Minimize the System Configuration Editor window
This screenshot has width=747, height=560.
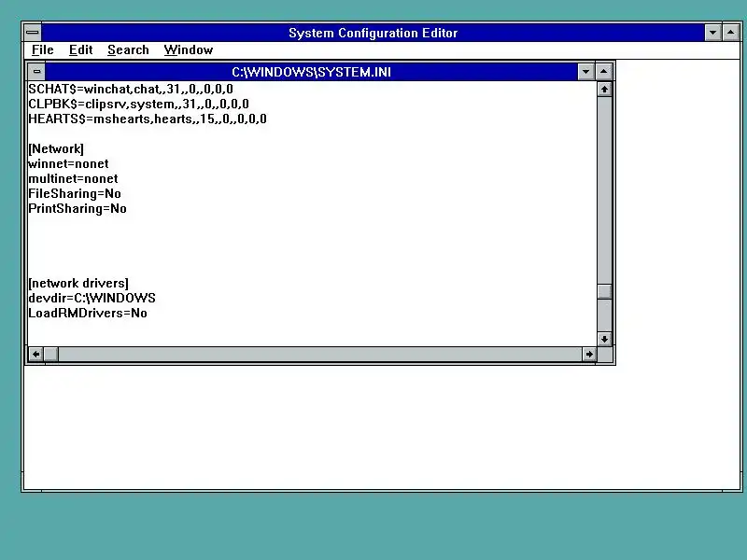712,33
